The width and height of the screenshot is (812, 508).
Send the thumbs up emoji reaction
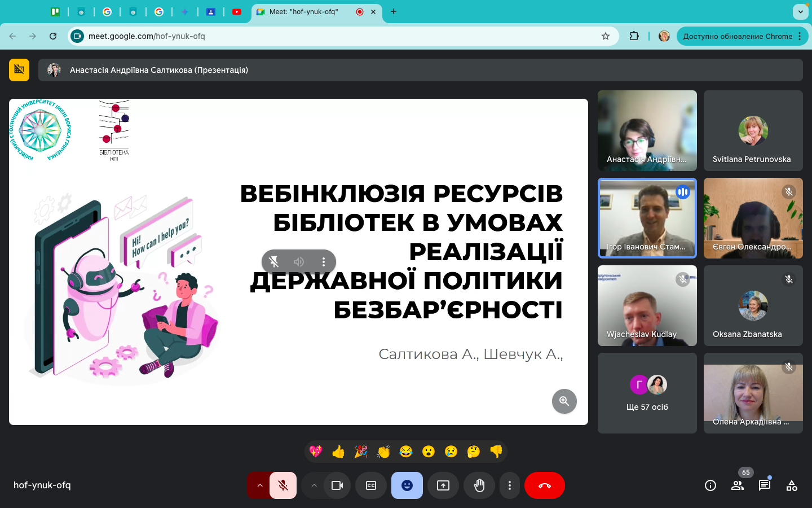point(338,452)
